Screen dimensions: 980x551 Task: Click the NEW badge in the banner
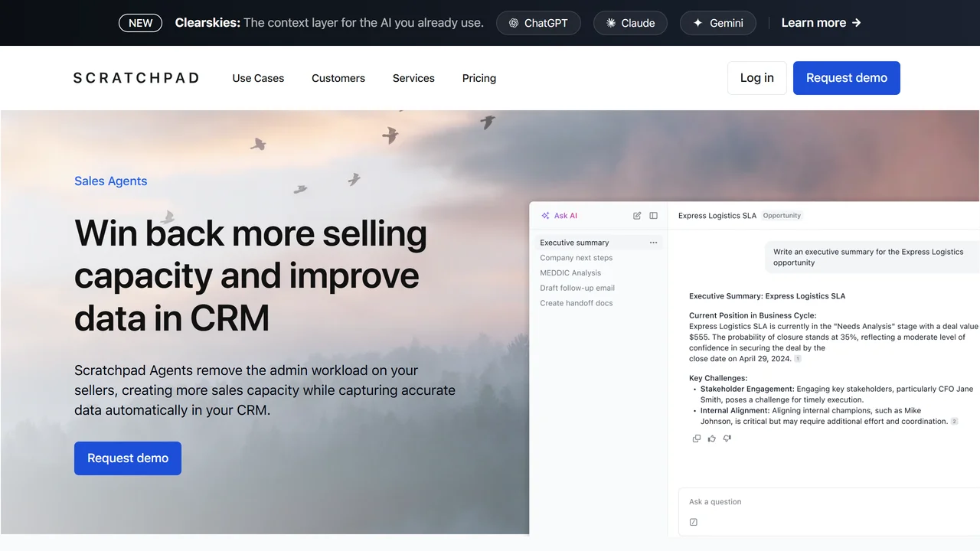pyautogui.click(x=141, y=23)
